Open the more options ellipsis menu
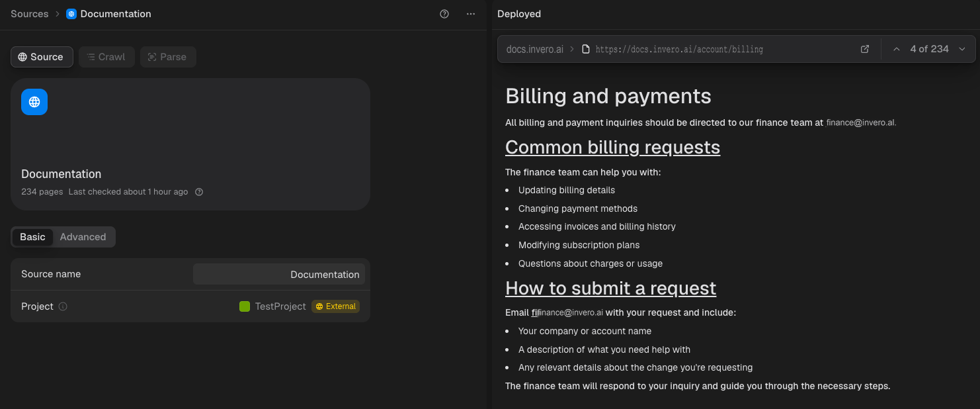Screen dimensions: 980x409 (471, 14)
